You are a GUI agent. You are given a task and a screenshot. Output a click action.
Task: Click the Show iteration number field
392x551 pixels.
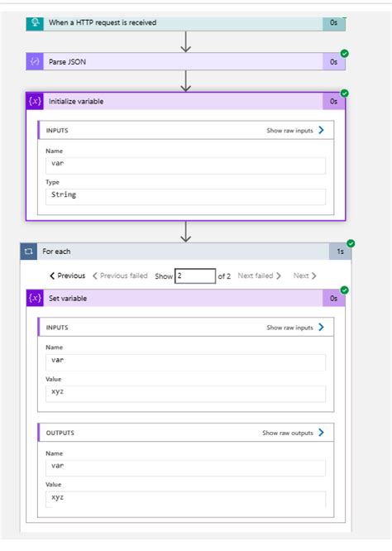point(195,275)
